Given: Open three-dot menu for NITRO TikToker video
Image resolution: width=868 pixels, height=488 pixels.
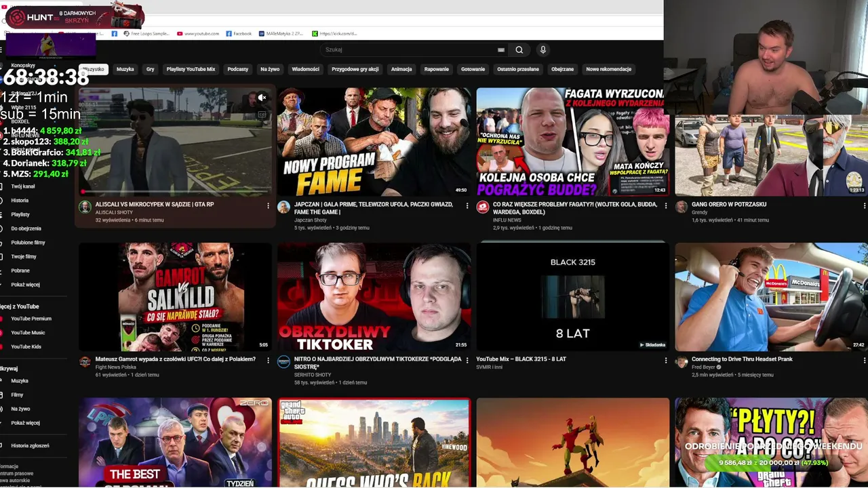Looking at the screenshot, I should pyautogui.click(x=467, y=361).
